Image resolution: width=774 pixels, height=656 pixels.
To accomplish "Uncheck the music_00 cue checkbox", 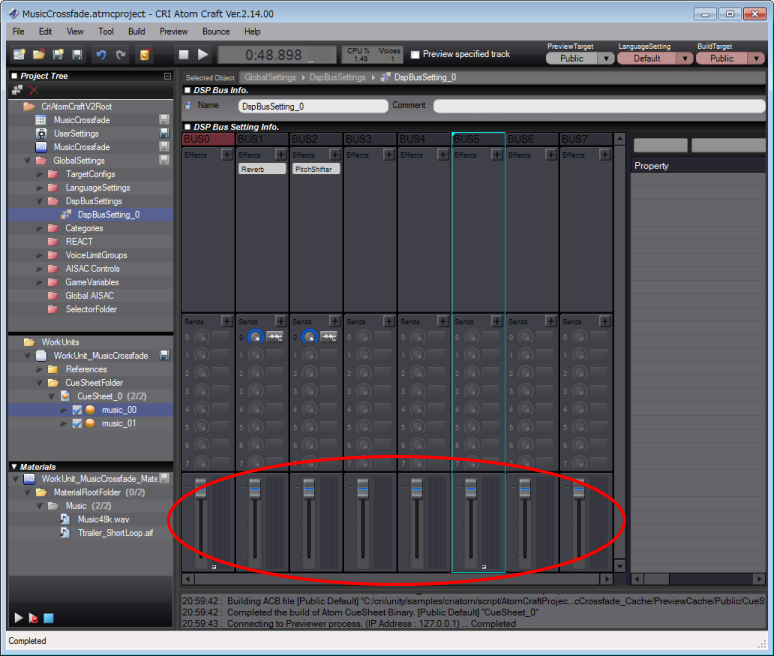I will pyautogui.click(x=77, y=410).
